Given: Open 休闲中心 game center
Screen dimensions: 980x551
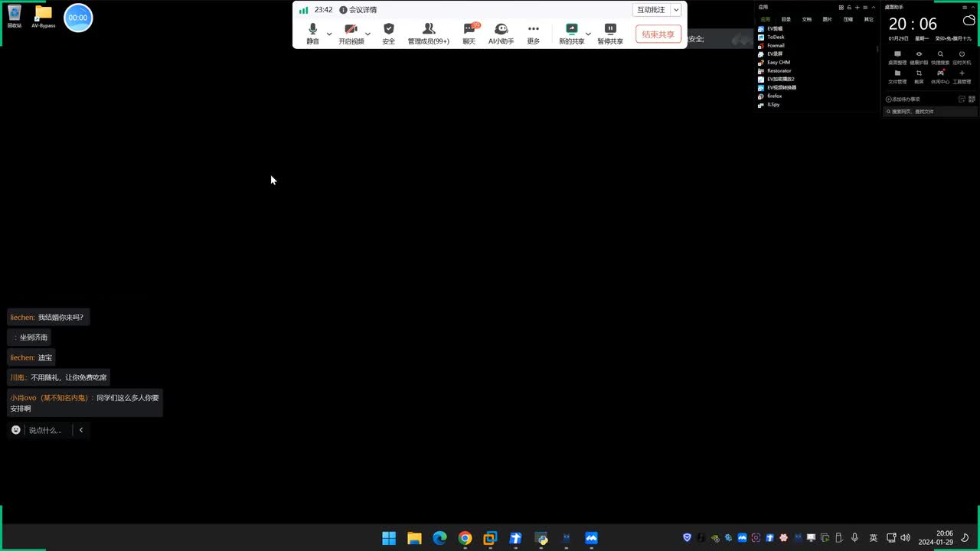Looking at the screenshot, I should click(x=940, y=77).
